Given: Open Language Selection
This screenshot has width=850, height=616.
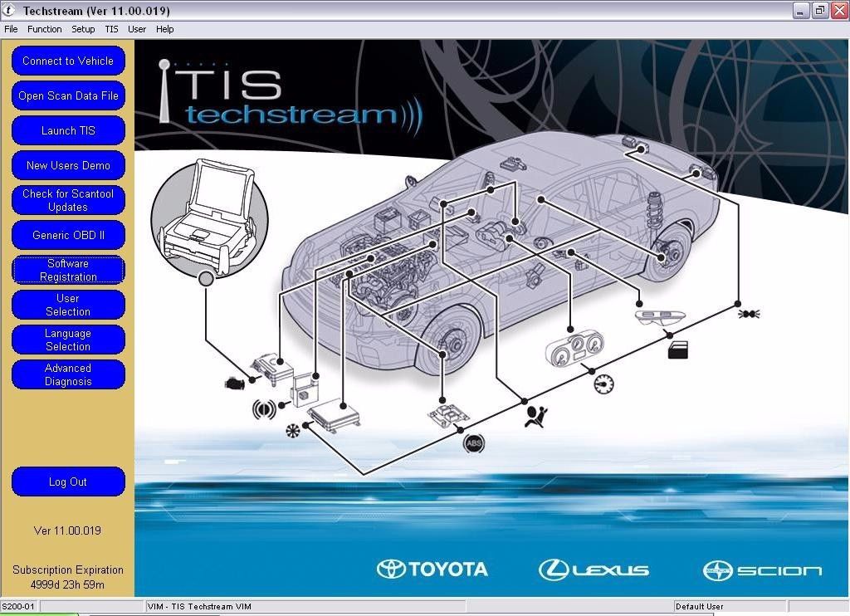Looking at the screenshot, I should pyautogui.click(x=68, y=340).
